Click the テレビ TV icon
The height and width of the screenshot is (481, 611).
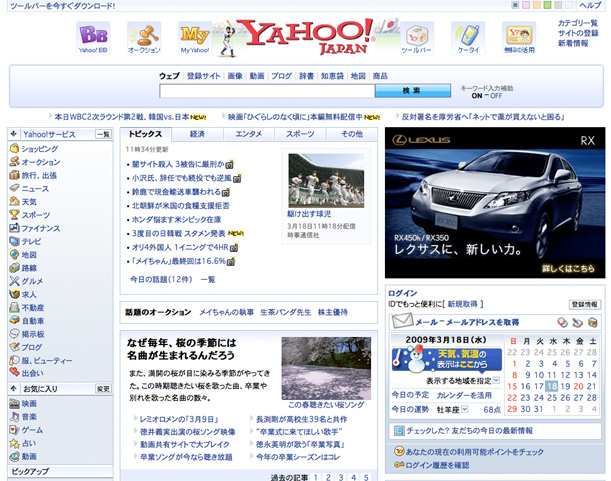coord(14,241)
